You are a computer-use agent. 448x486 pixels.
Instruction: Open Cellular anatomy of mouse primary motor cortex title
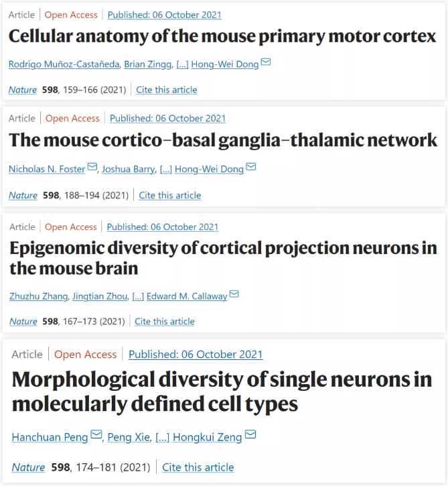[222, 36]
